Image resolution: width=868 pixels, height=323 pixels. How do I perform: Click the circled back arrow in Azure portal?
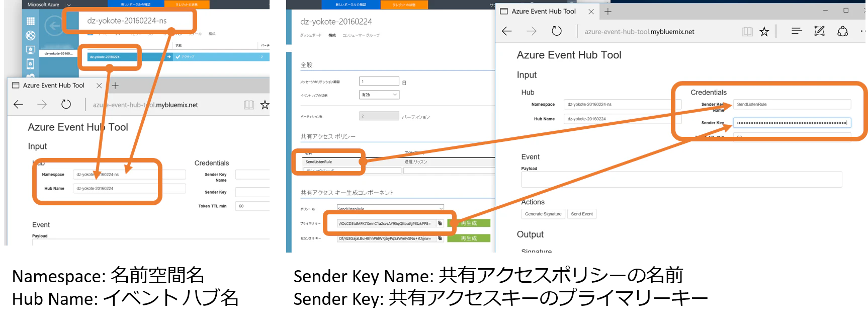[54, 26]
